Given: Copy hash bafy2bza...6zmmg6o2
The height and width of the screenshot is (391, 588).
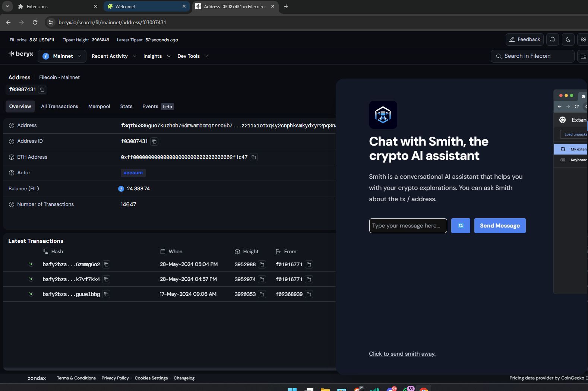Looking at the screenshot, I should (106, 264).
